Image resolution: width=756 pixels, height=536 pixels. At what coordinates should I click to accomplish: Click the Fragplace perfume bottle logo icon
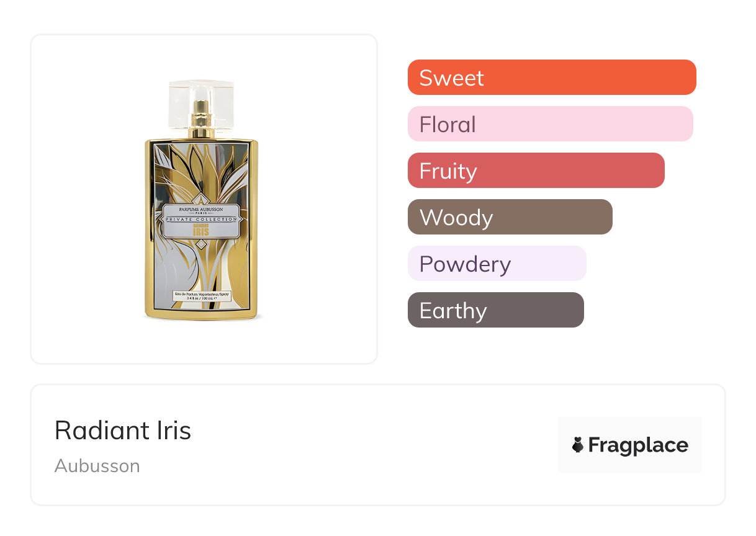(x=578, y=445)
